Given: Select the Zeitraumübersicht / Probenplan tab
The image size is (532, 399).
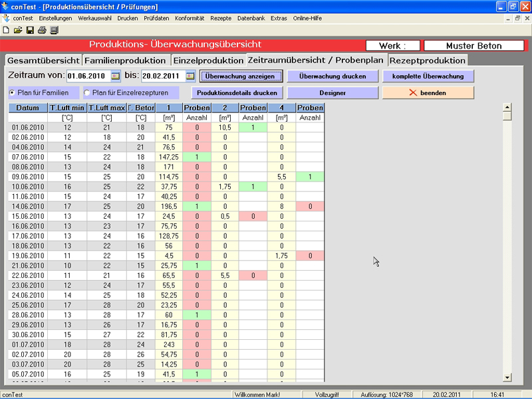Looking at the screenshot, I should click(315, 60).
